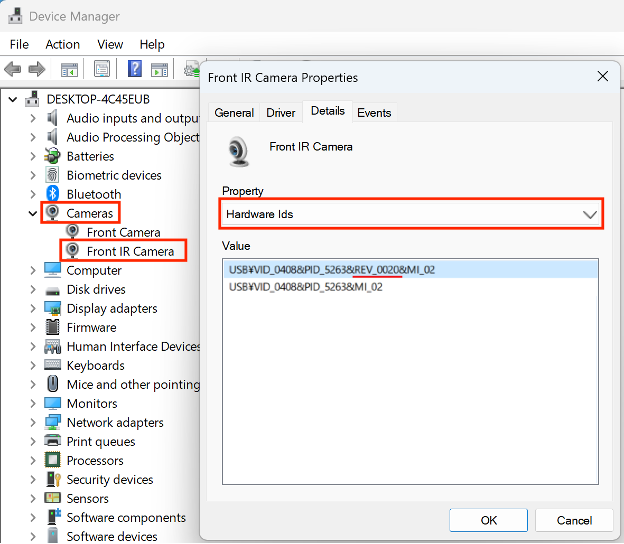Close the Front IR Camera Properties dialog

pos(602,77)
